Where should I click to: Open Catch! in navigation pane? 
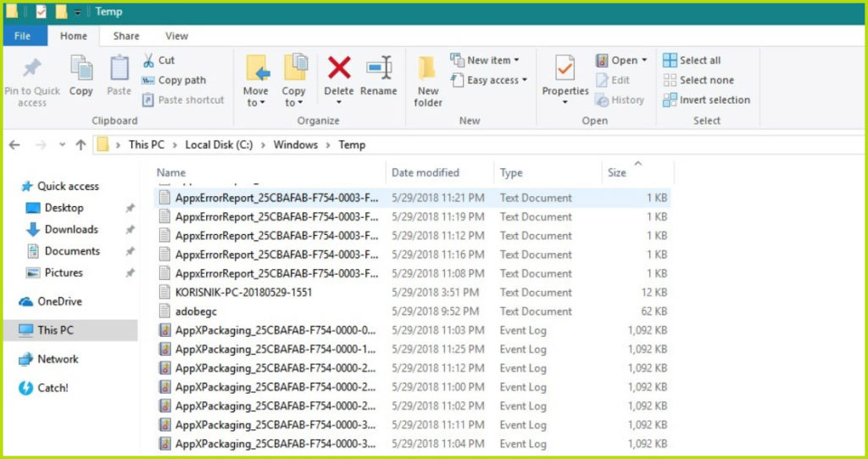coord(43,388)
